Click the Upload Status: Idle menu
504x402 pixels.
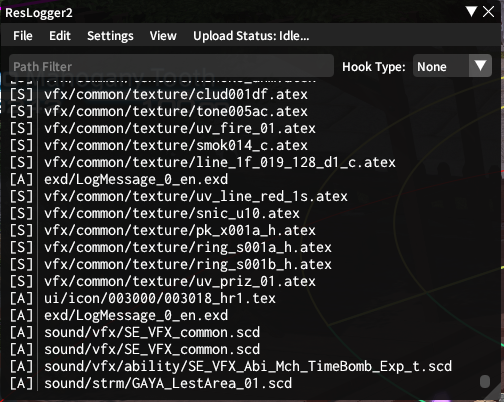coord(251,36)
